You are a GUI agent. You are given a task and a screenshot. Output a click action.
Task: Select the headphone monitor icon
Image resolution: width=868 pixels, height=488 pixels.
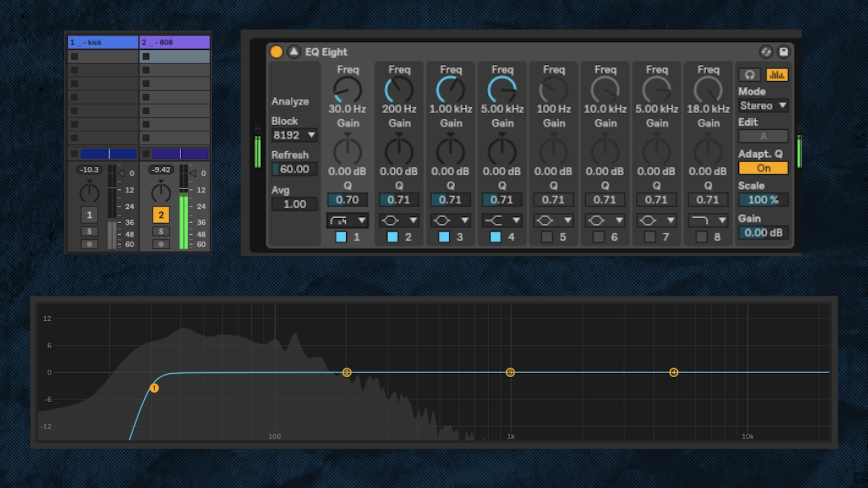pos(750,74)
